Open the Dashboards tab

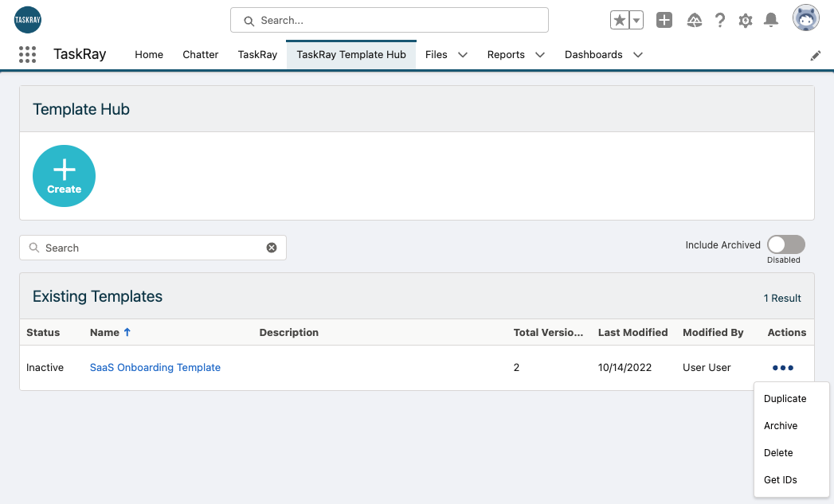pyautogui.click(x=593, y=55)
